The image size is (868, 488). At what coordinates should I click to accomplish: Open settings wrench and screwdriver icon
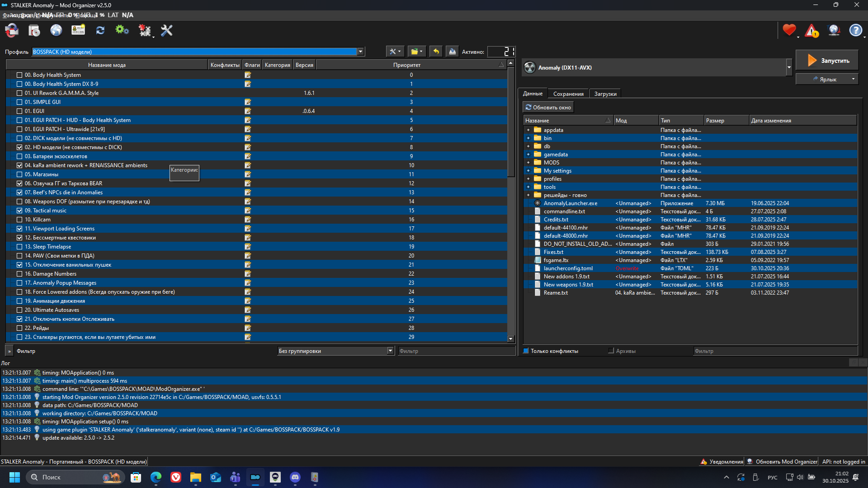point(167,30)
